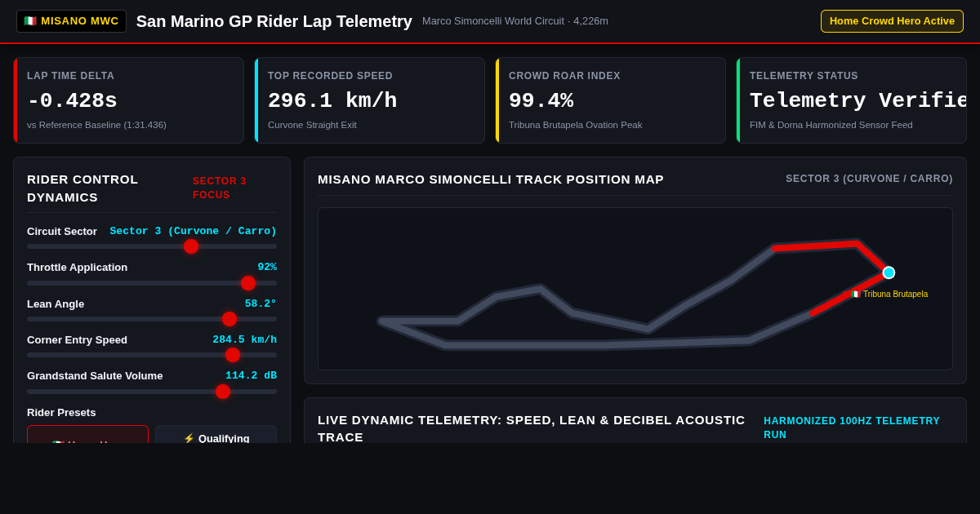Image resolution: width=980 pixels, height=514 pixels.
Task: Click the '296.1 km/h' speed value
Action: click(332, 101)
